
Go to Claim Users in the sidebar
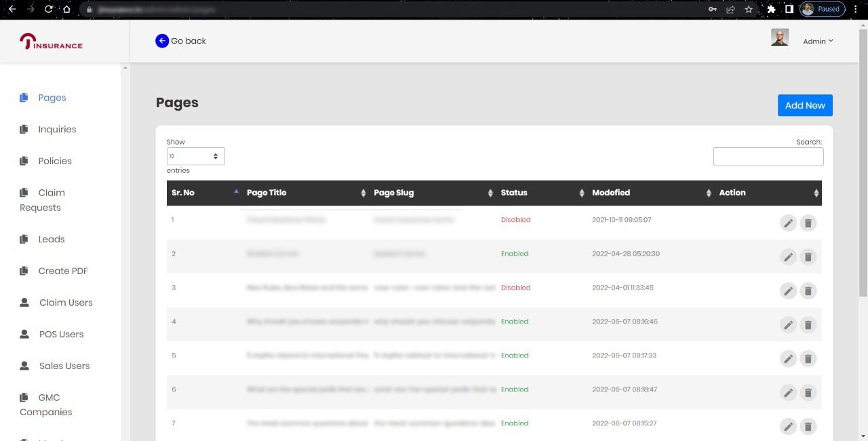click(x=66, y=303)
